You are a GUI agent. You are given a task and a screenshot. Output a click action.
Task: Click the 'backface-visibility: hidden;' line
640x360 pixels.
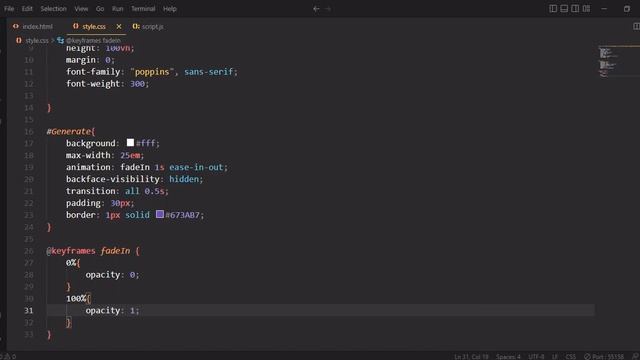(134, 179)
